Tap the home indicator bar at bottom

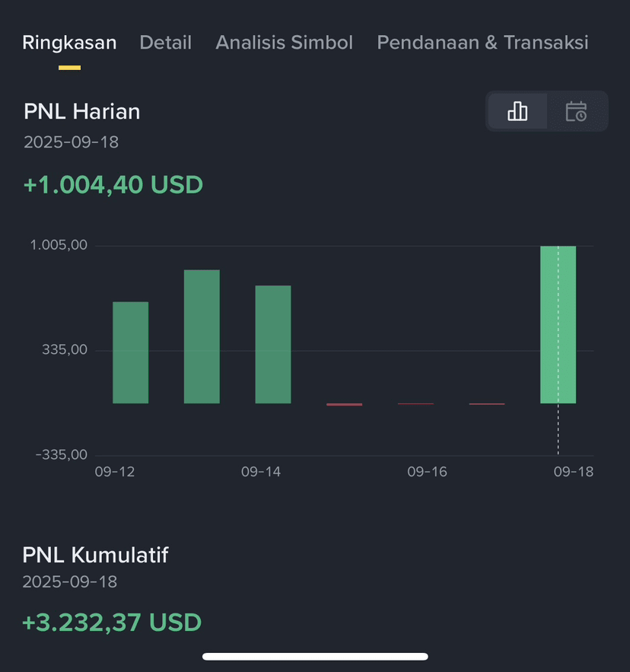tap(315, 657)
